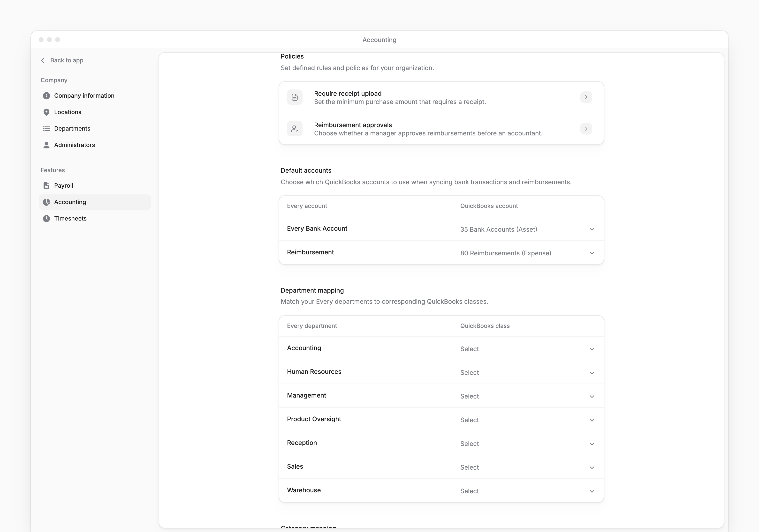The image size is (759, 532).
Task: Click the Back to app arrow icon
Action: (x=43, y=60)
